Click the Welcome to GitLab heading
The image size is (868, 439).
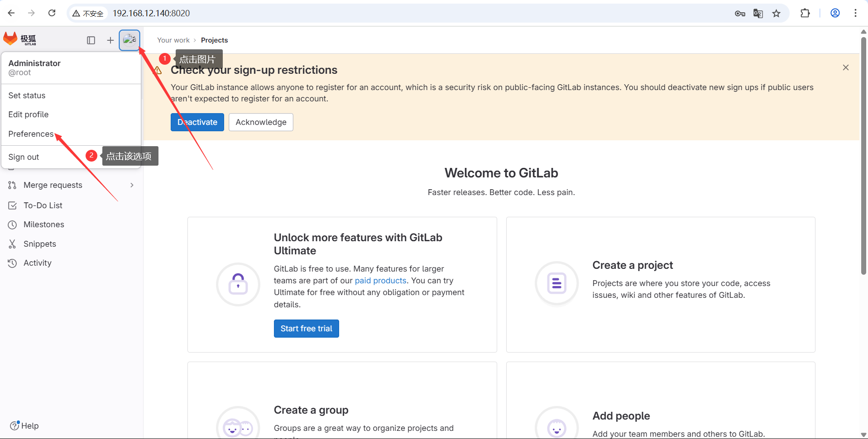pyautogui.click(x=501, y=173)
